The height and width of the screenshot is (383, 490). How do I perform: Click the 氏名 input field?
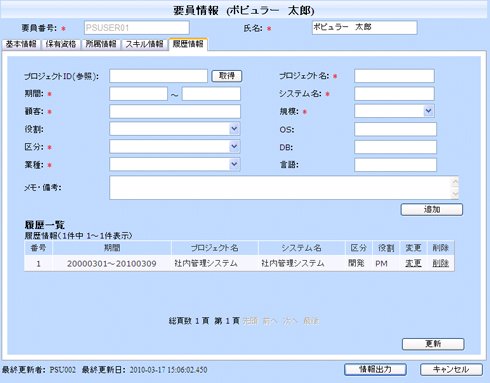364,28
